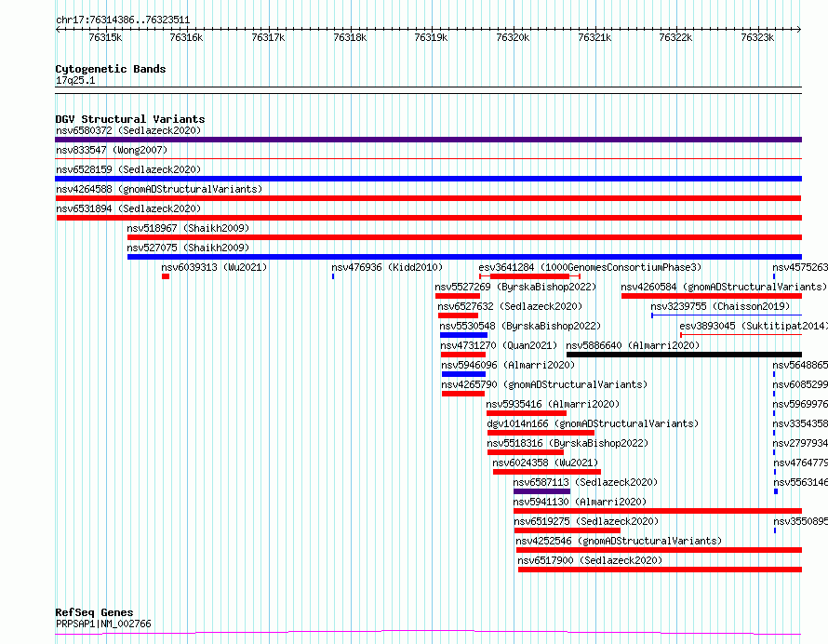
Task: Click the Cytogenetic Bands track title
Action: click(111, 69)
